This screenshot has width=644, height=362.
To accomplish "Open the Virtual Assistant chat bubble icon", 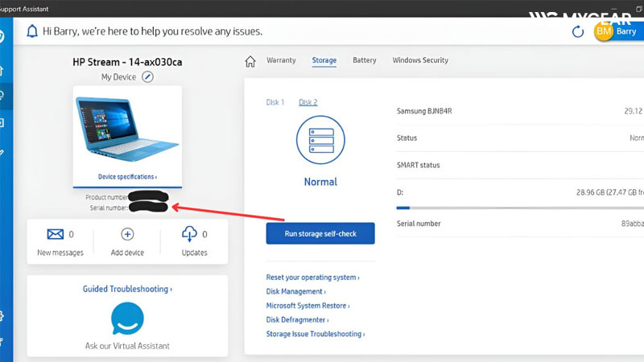I will [127, 319].
